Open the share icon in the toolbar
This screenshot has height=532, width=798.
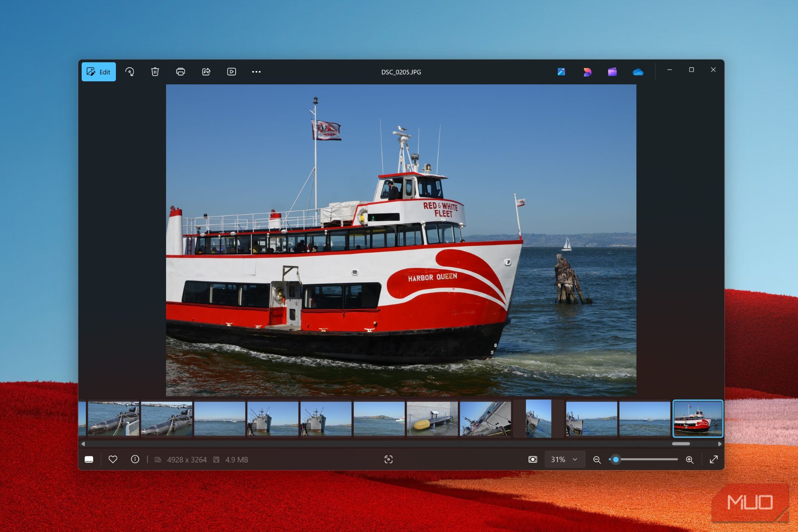(x=206, y=72)
